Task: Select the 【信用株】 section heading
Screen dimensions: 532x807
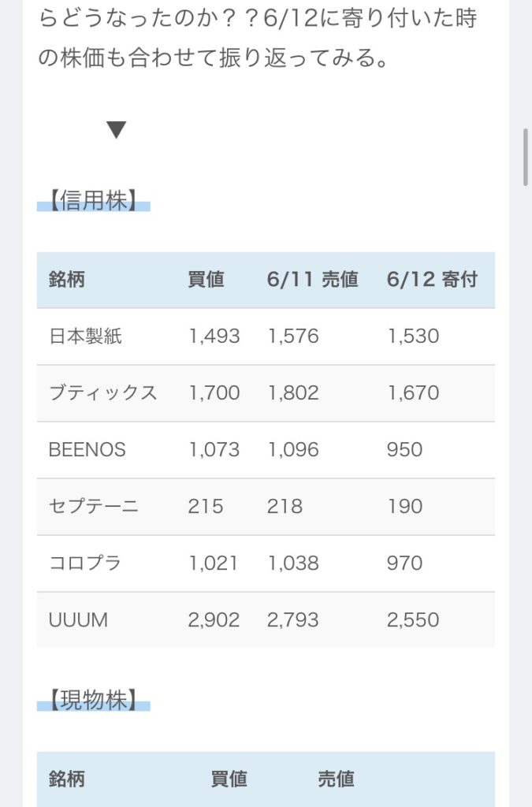Action: click(x=93, y=199)
